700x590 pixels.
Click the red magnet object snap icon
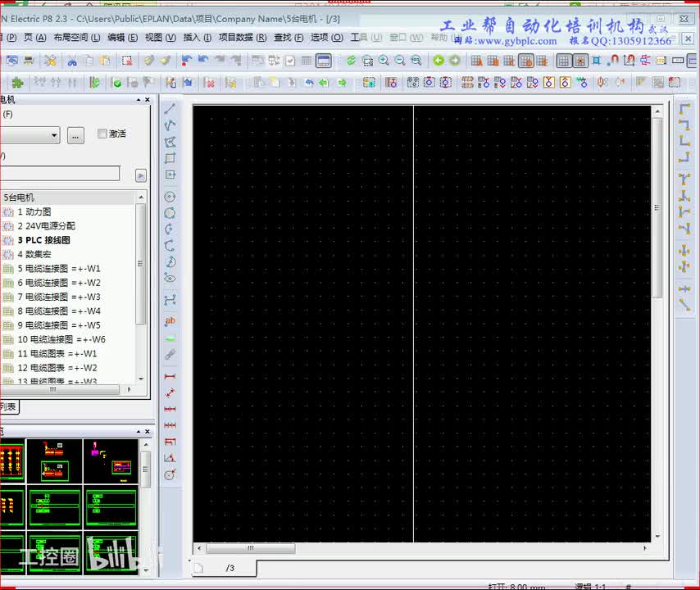coord(613,61)
